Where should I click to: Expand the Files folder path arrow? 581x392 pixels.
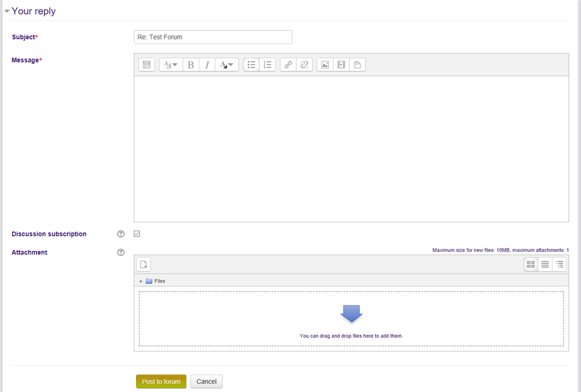(x=141, y=281)
